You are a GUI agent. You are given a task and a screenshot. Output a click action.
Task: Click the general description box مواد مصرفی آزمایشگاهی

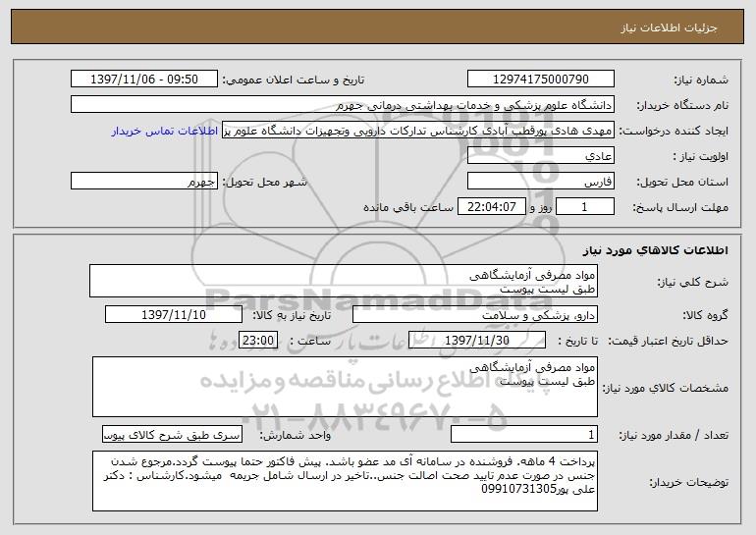coord(344,281)
